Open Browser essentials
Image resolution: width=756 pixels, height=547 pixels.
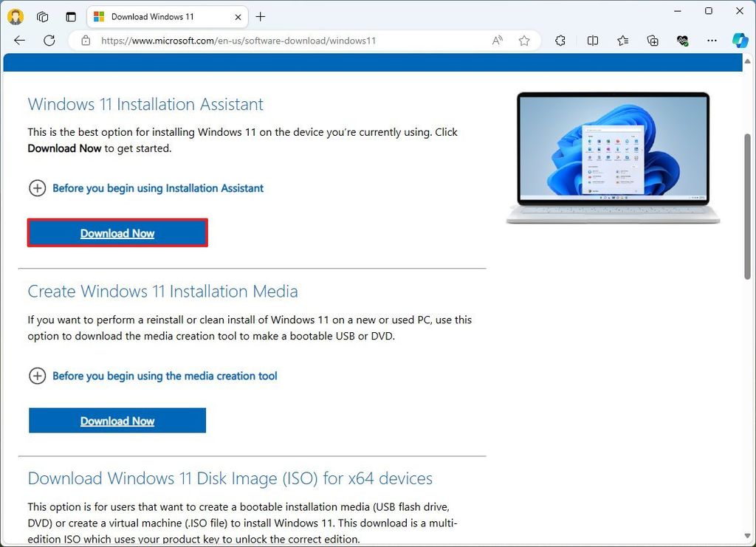pos(683,41)
